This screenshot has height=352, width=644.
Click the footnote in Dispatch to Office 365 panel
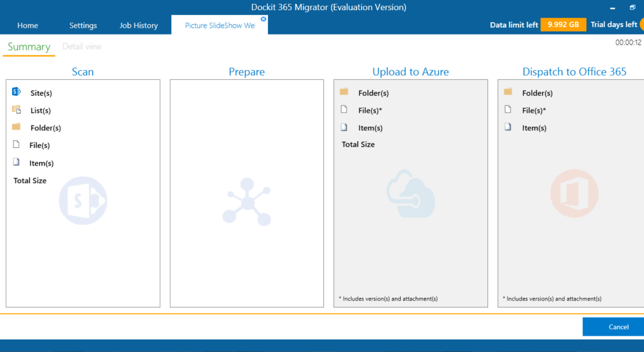click(552, 299)
